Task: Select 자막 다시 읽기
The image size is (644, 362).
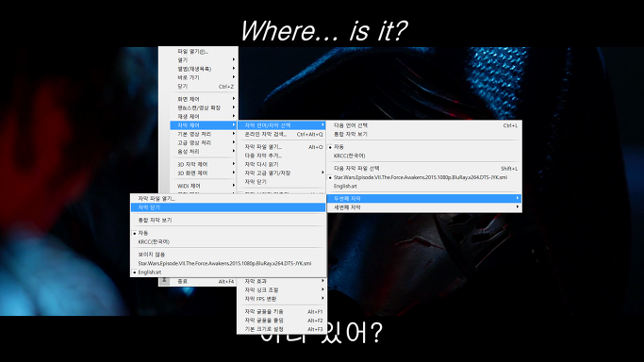Action: (282, 164)
